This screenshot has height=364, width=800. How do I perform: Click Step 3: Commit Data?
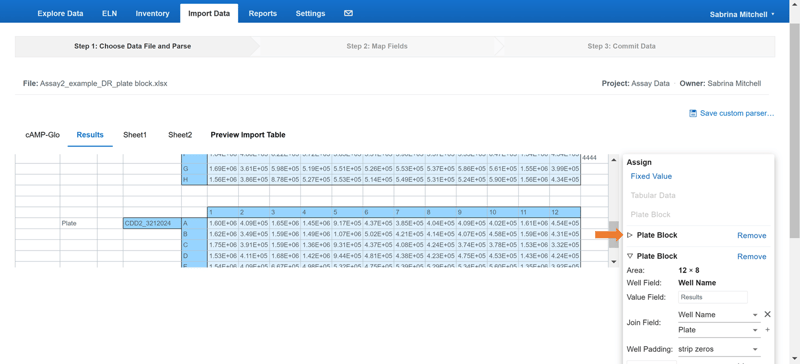[x=621, y=46]
